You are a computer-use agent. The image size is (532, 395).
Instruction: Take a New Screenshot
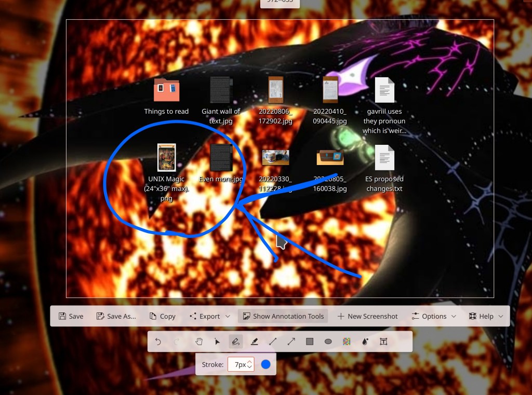pos(367,316)
